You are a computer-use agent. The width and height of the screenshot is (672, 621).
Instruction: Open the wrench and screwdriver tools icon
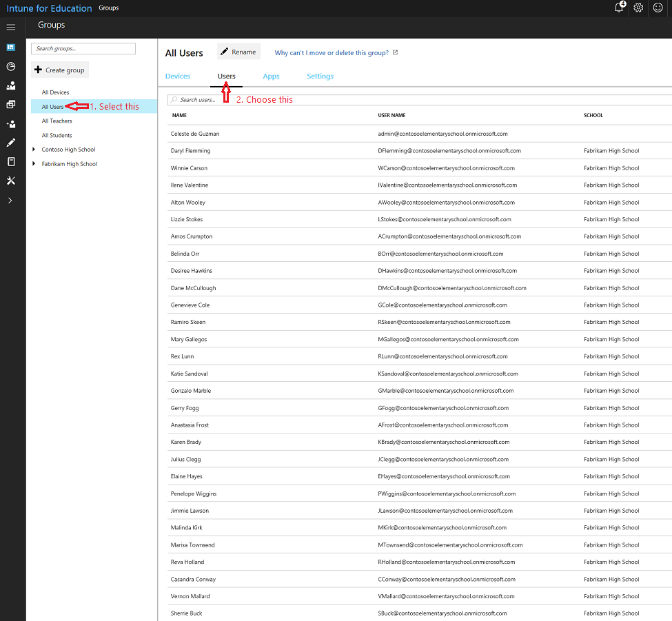pyautogui.click(x=10, y=181)
